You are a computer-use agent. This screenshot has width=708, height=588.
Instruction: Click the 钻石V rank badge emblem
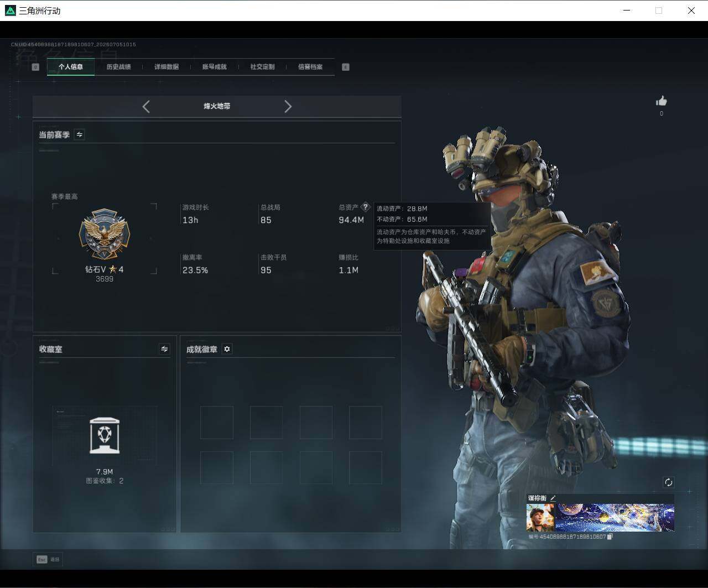pos(105,235)
